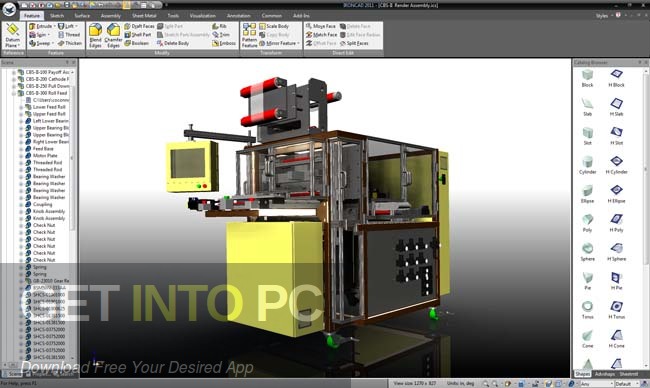Viewport: 650px width, 388px height.
Task: Click the Extrude feature tool
Action: click(41, 26)
